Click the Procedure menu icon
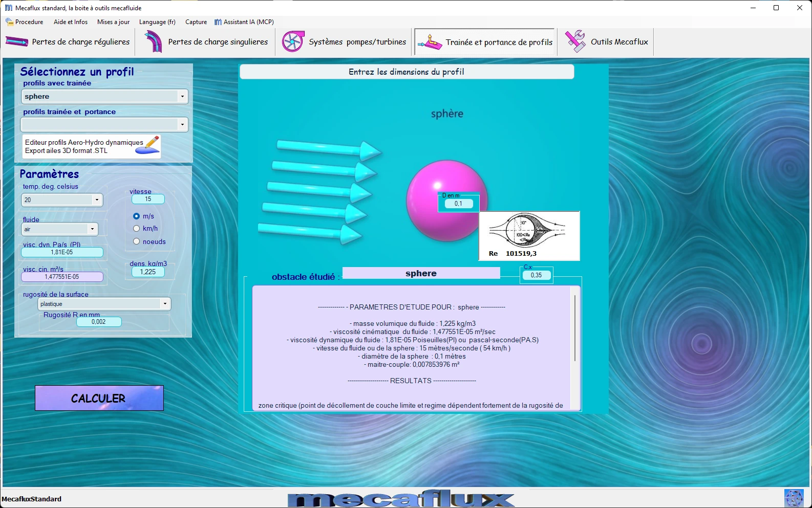Viewport: 812px width, 508px height. pos(9,22)
